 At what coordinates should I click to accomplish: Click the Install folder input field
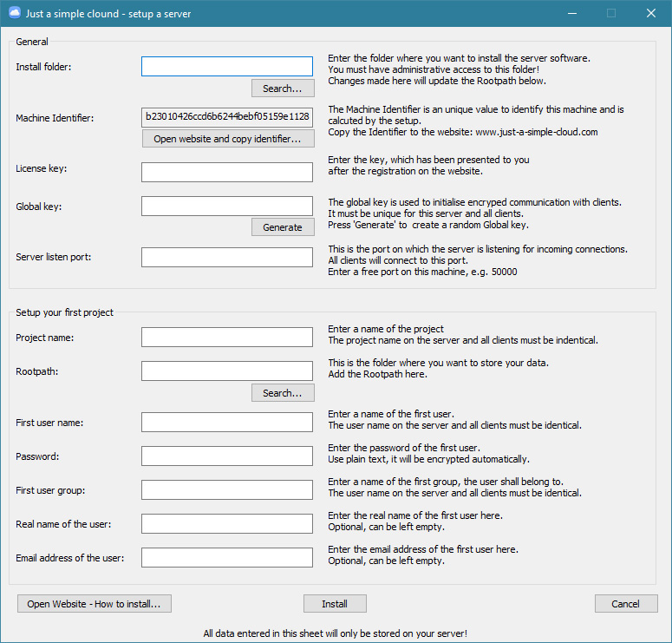[226, 67]
